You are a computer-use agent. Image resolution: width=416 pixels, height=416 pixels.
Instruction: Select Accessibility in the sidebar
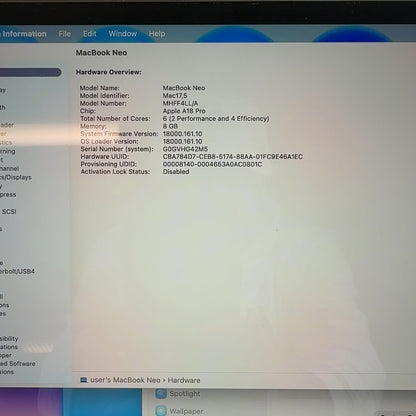pos(9,339)
